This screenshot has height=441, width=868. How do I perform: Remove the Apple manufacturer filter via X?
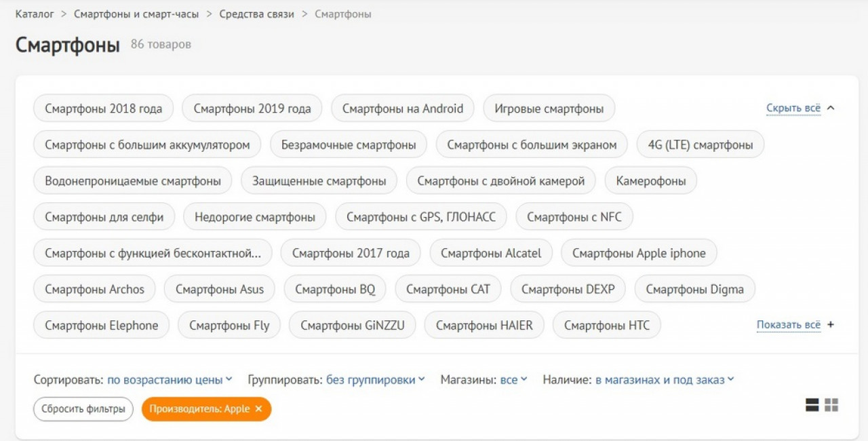pos(258,409)
